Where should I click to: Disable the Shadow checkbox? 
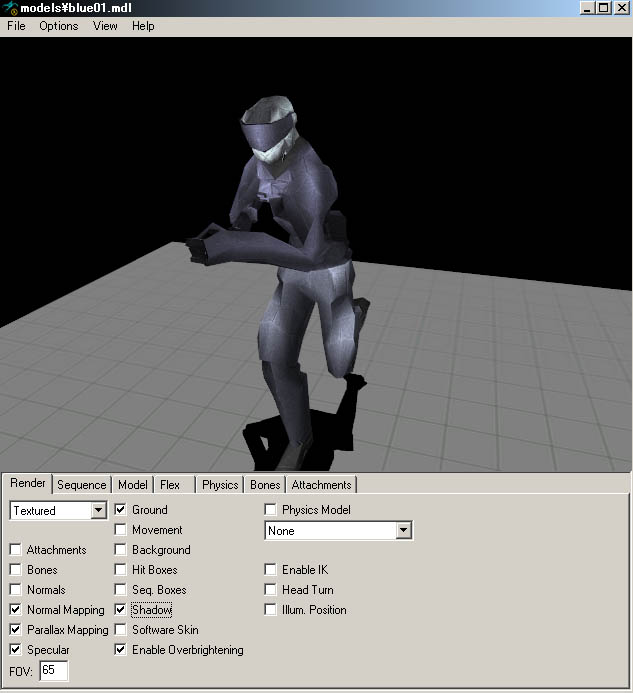[120, 609]
